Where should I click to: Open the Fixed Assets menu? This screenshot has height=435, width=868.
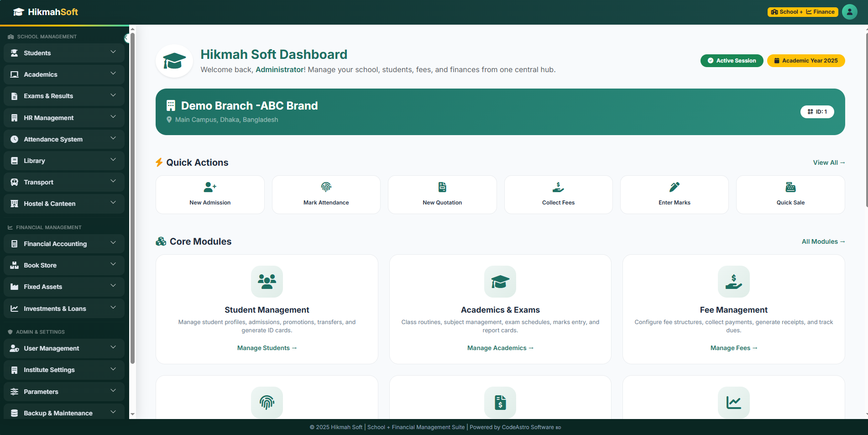pos(64,287)
